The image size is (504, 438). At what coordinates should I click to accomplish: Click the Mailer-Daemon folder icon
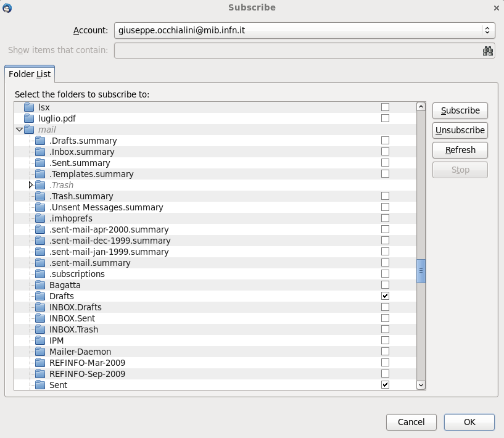click(x=40, y=352)
